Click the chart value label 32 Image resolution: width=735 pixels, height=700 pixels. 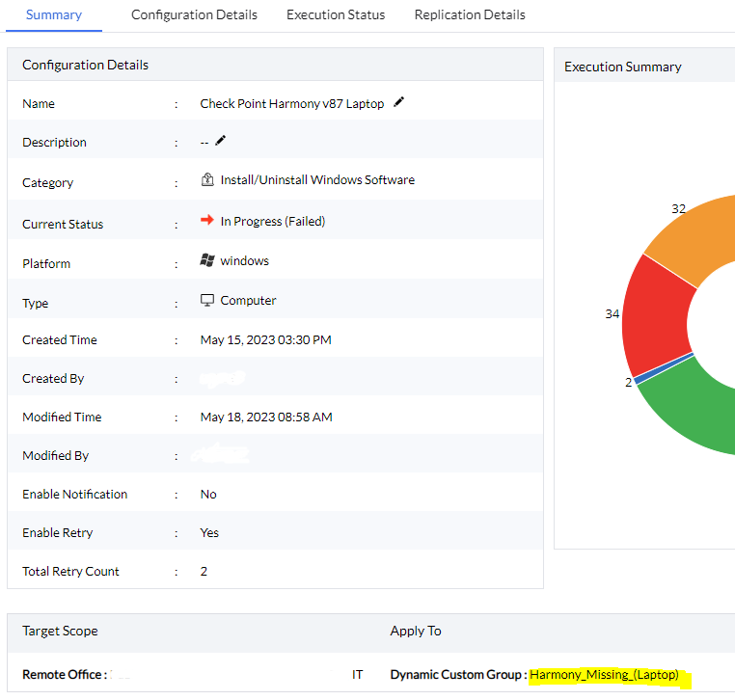coord(678,209)
